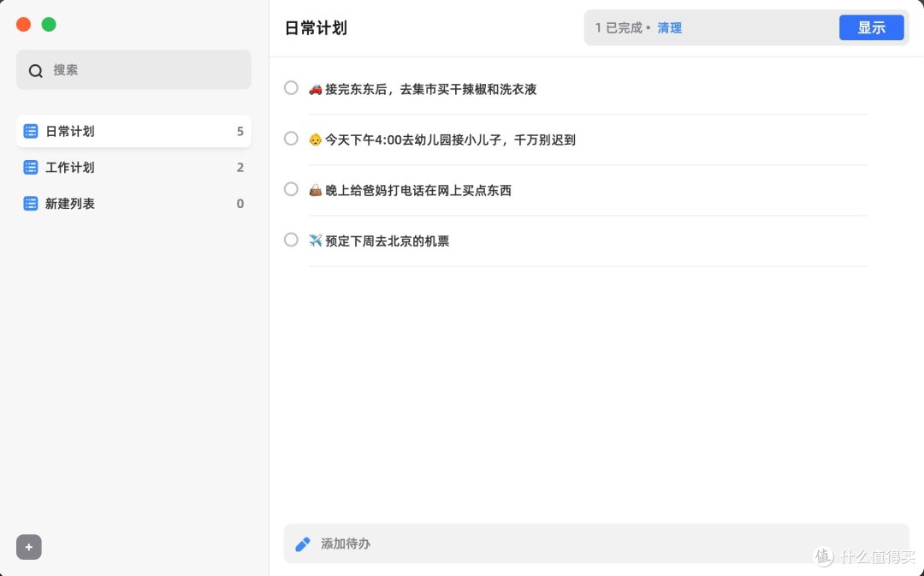Image resolution: width=924 pixels, height=576 pixels.
Task: Click the car emoji on first task
Action: [315, 89]
